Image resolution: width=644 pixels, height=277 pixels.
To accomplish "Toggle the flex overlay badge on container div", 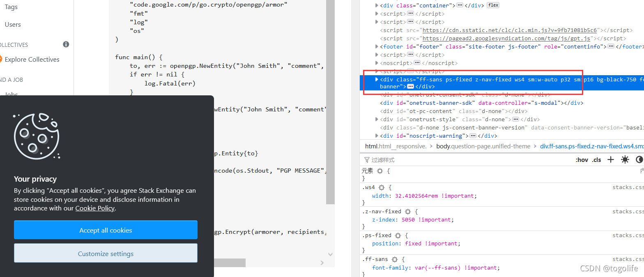I will [493, 5].
